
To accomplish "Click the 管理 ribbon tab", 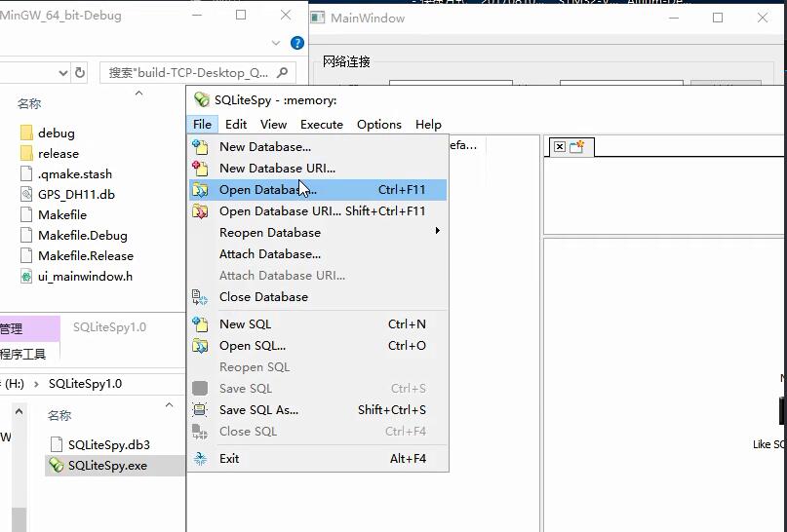I will 29,328.
